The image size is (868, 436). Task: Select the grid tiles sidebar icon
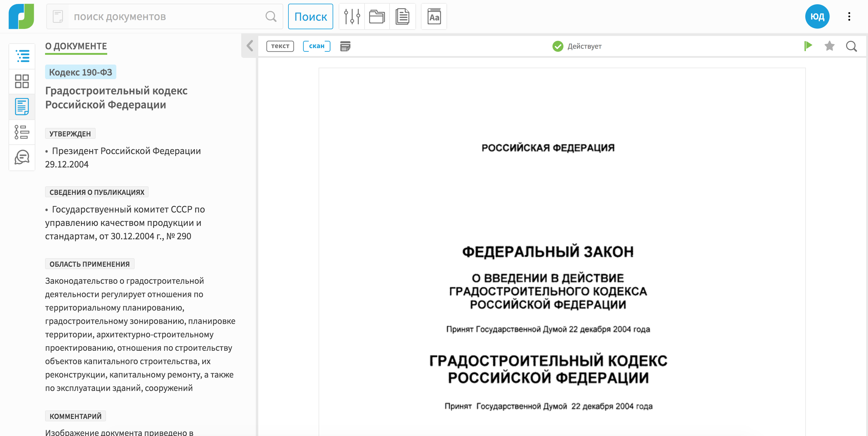click(22, 82)
